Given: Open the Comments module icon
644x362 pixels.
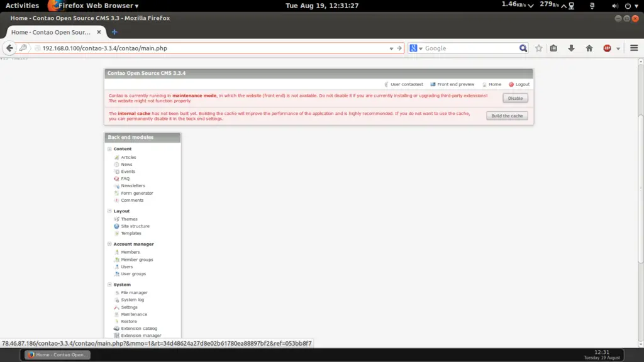Looking at the screenshot, I should [116, 200].
